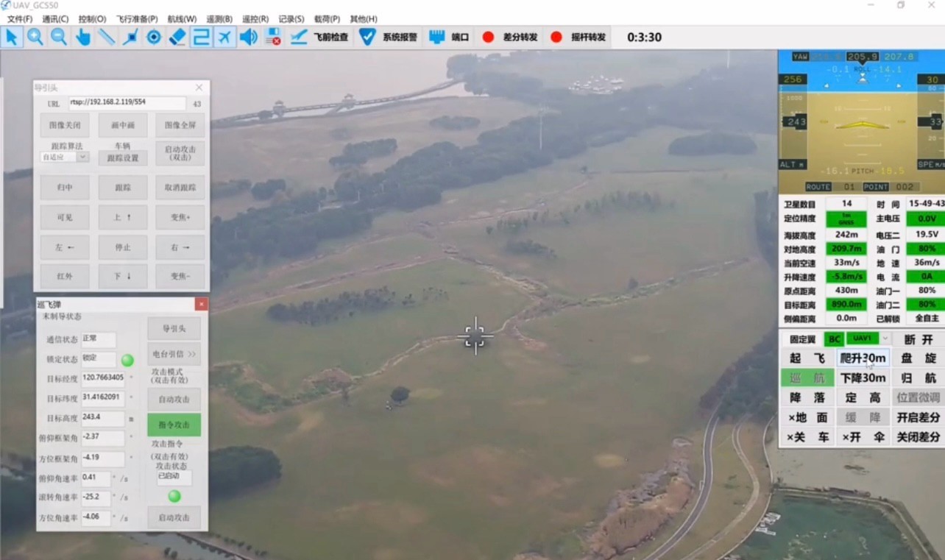This screenshot has height=560, width=945.
Task: Click the 爬升30m climb button
Action: (x=863, y=358)
